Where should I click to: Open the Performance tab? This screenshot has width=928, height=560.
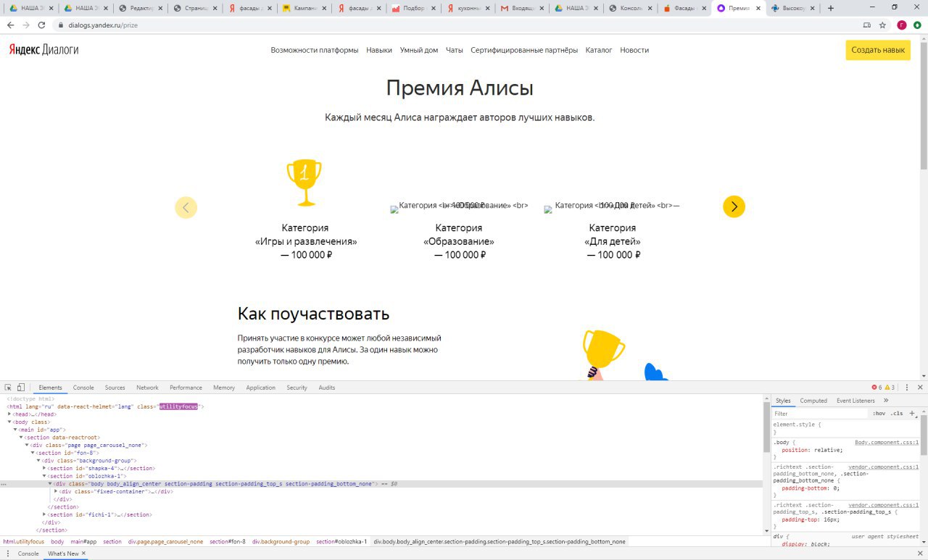[186, 388]
